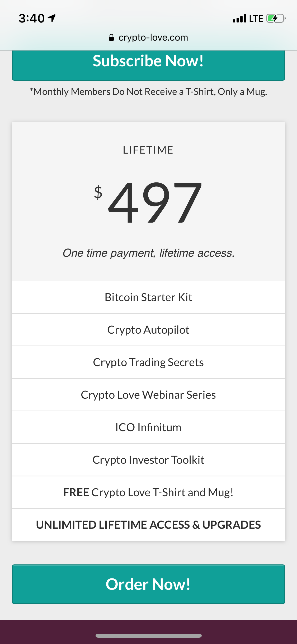Image resolution: width=297 pixels, height=644 pixels.
Task: Tap the Subscribe Now! button
Action: coord(148,65)
